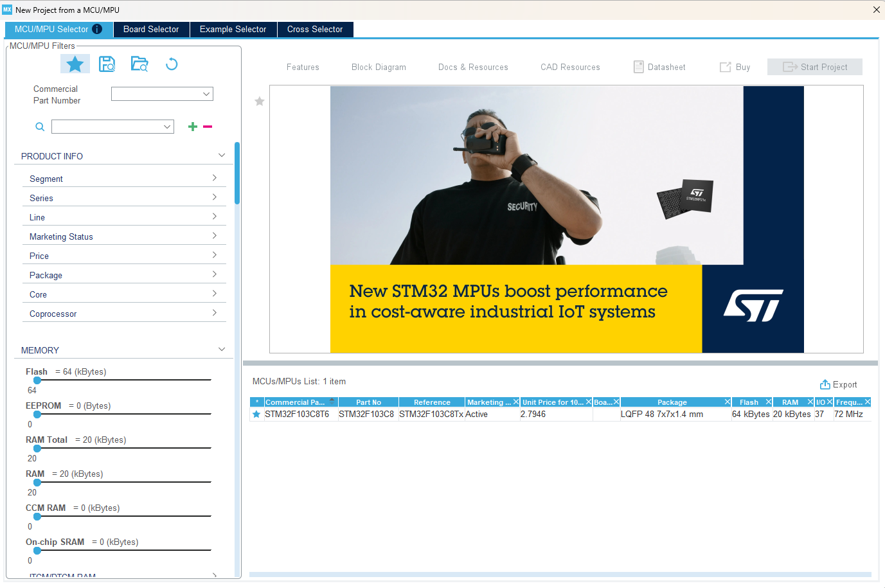Reset all filters with the refresh icon

172,64
